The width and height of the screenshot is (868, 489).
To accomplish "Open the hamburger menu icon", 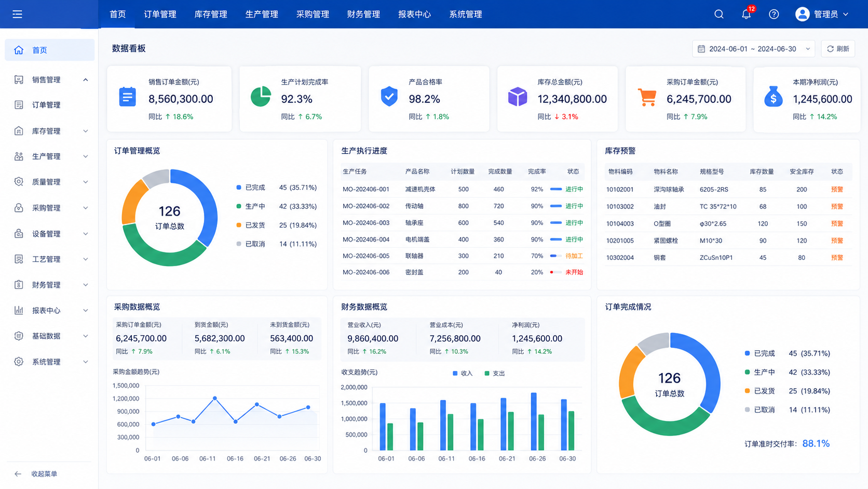I will (x=17, y=14).
